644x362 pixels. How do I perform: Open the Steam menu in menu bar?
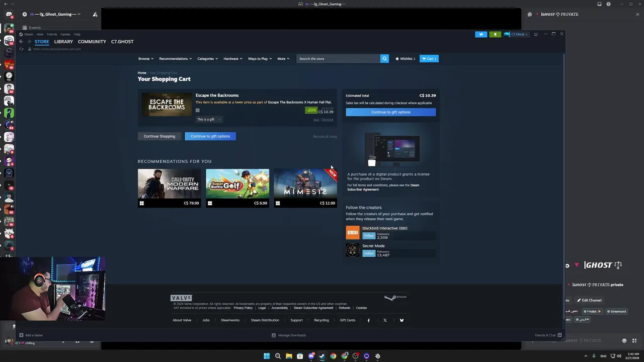click(x=28, y=34)
